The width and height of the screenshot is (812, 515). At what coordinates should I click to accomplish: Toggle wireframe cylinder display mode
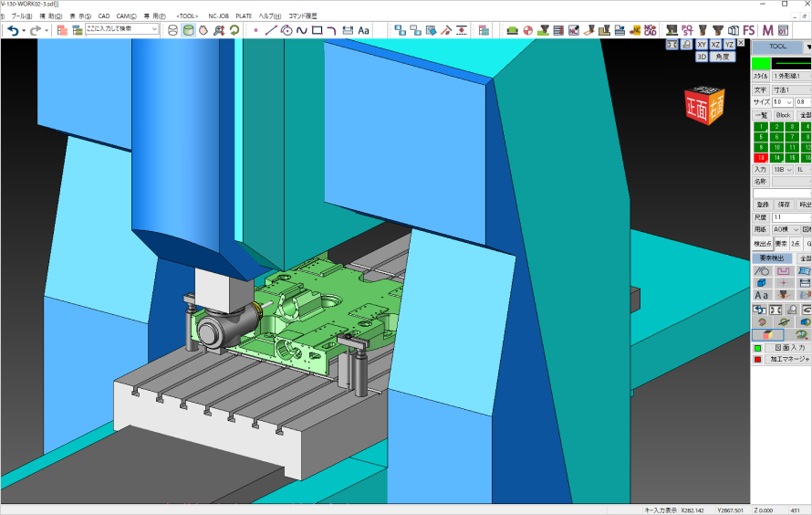point(173,30)
